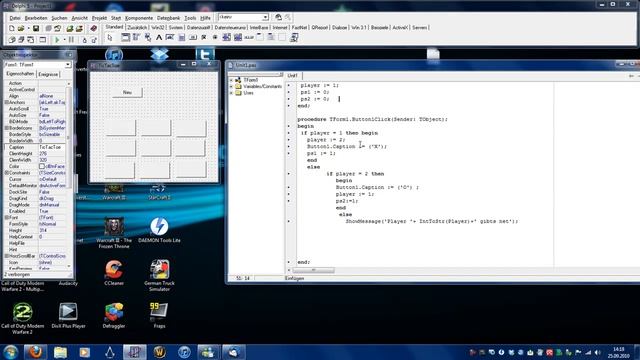This screenshot has height=360, width=640.
Task: Open the desktop combo box in Delphi toolbar
Action: [243, 17]
